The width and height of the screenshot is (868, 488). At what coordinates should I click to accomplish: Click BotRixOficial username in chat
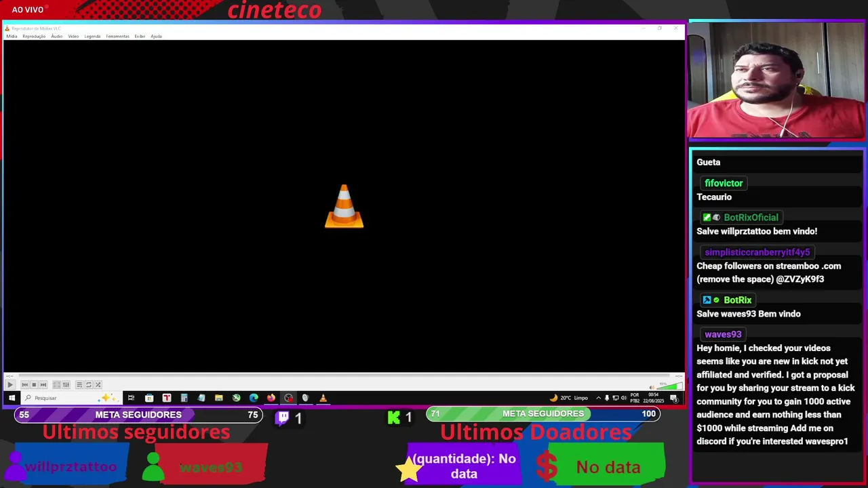(x=751, y=218)
